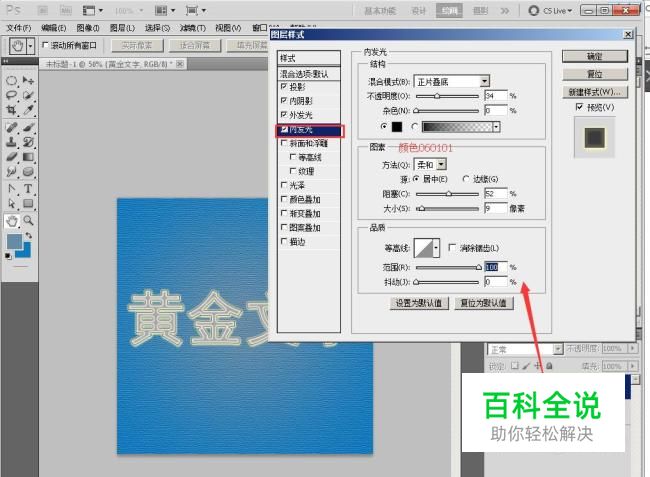The image size is (650, 477).
Task: Enable the 光泽 satin checkbox
Action: [x=284, y=185]
